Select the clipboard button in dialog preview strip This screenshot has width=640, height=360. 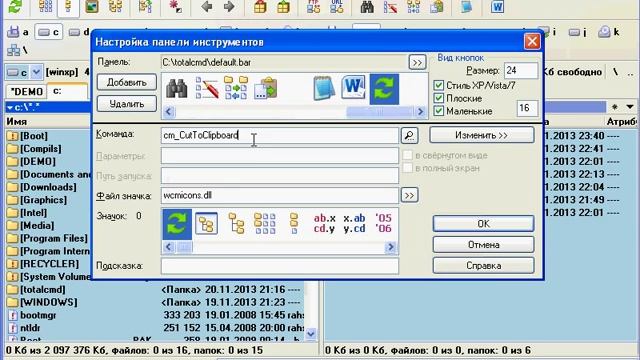pyautogui.click(x=266, y=88)
